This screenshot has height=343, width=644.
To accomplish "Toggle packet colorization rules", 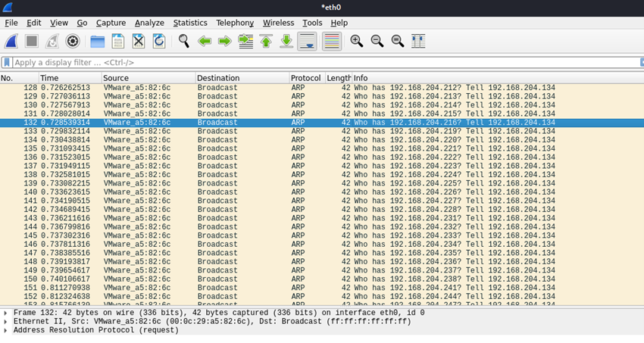I will pos(331,41).
